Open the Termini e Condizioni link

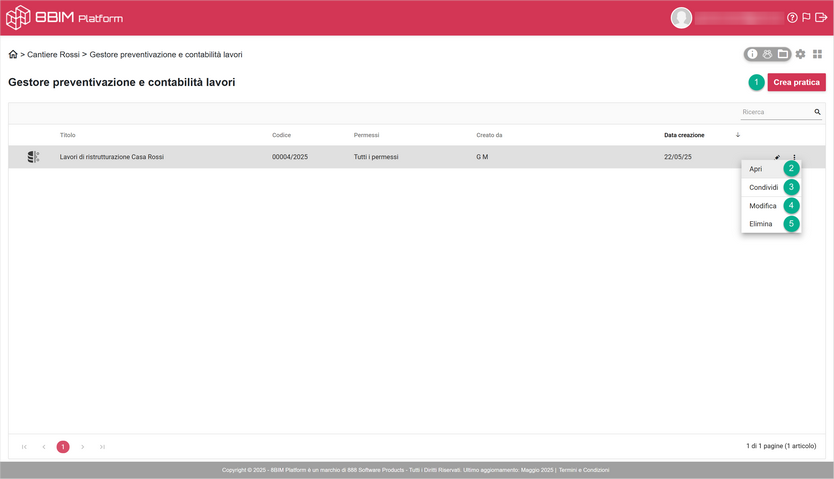click(584, 470)
